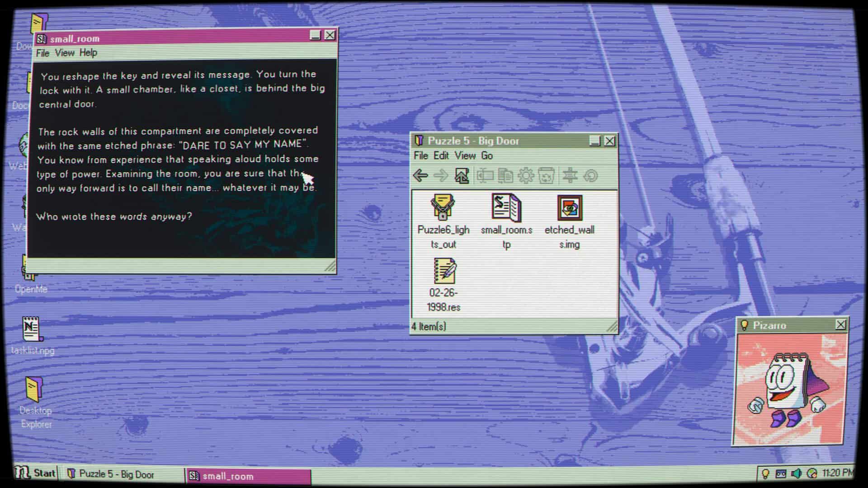Close the Puzzle 5 - Big Door window
Screen dimensions: 868x488
pos(610,141)
